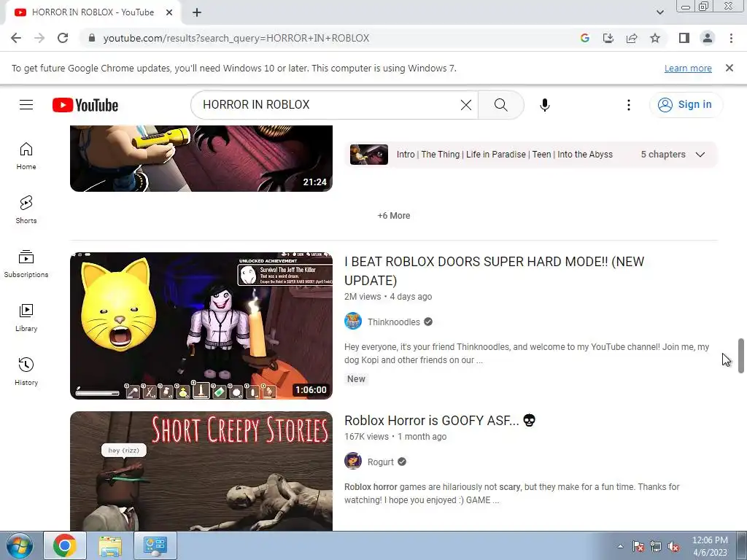Open Home in the sidebar
The image size is (747, 560).
(26, 156)
